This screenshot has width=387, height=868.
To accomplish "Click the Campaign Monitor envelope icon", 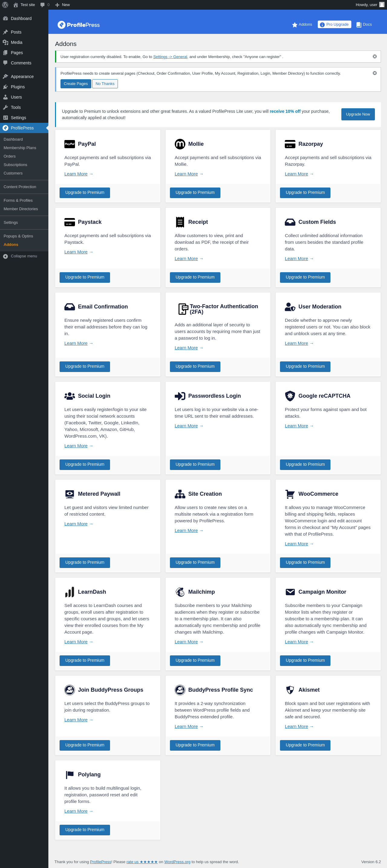I will pos(290,592).
